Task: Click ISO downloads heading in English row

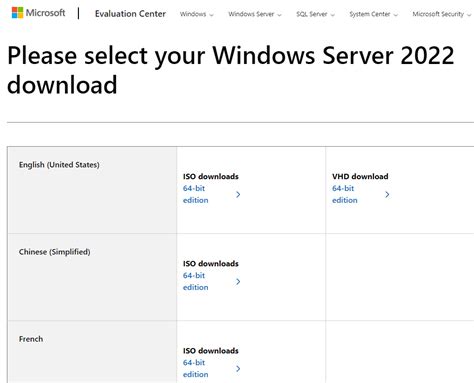Action: (x=211, y=176)
